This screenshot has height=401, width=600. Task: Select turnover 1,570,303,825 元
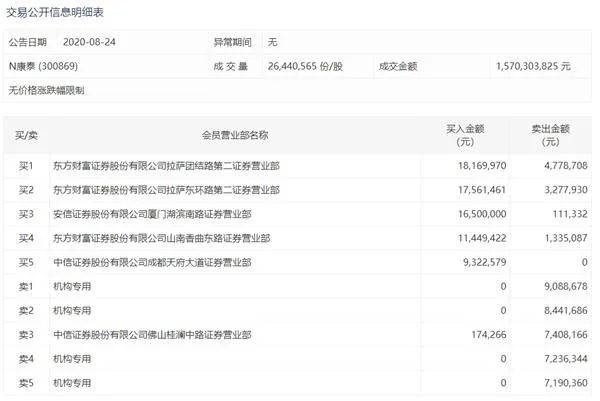(x=533, y=66)
